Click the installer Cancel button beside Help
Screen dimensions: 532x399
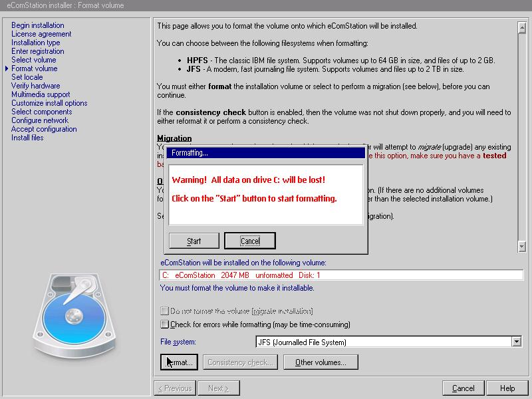464,388
